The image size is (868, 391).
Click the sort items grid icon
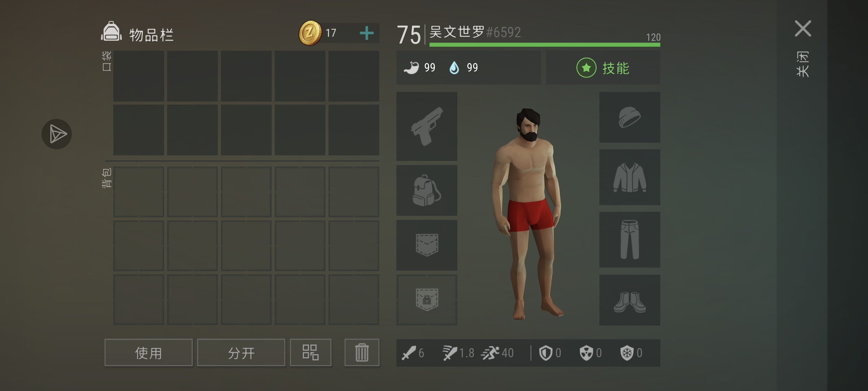pos(310,352)
